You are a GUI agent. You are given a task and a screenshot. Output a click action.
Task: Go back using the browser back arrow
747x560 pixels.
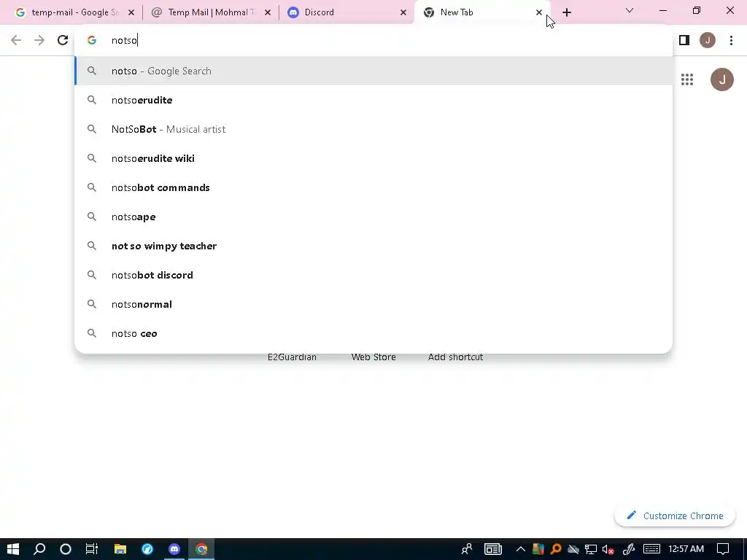[16, 40]
